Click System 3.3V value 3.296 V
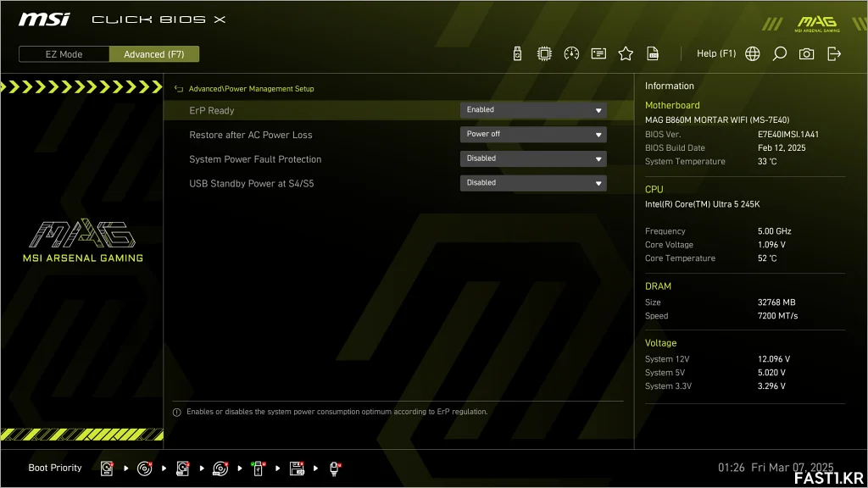This screenshot has height=488, width=868. (x=771, y=386)
